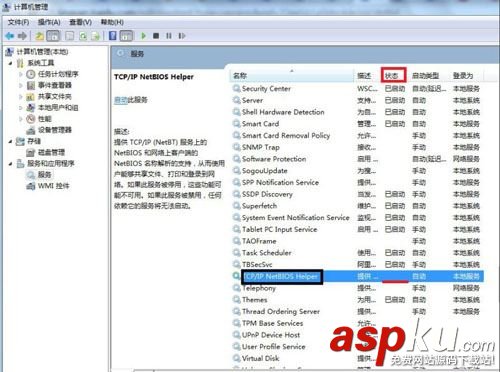Select Smart Card Removal Policy service
Image resolution: width=500 pixels, height=372 pixels.
(358, 136)
